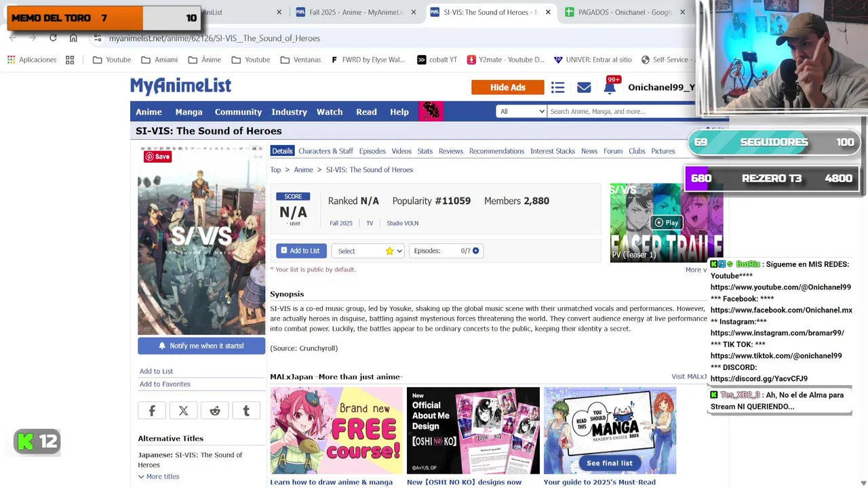
Task: Click the Top breadcrumb link
Action: (x=275, y=169)
